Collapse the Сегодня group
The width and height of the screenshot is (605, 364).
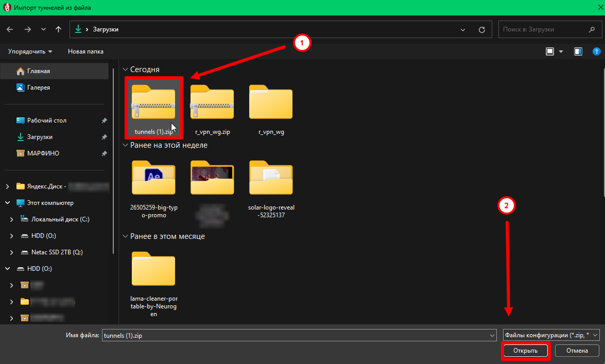click(x=125, y=70)
